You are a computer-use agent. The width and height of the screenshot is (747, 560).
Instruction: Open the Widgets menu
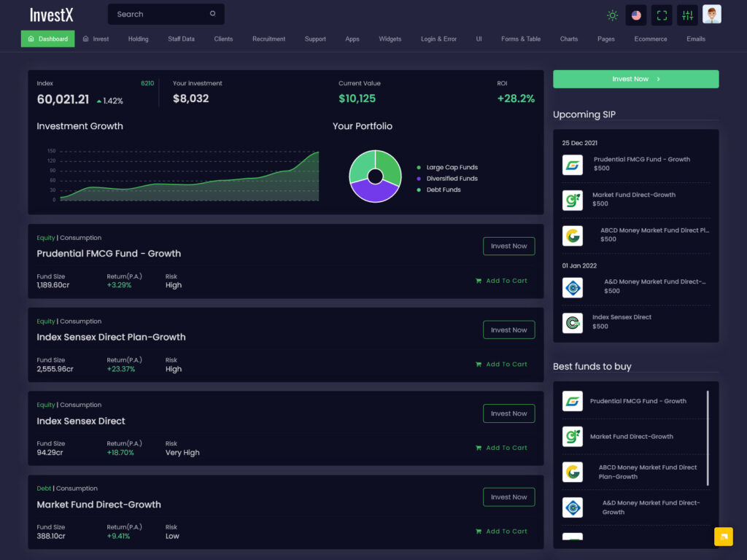(x=390, y=39)
